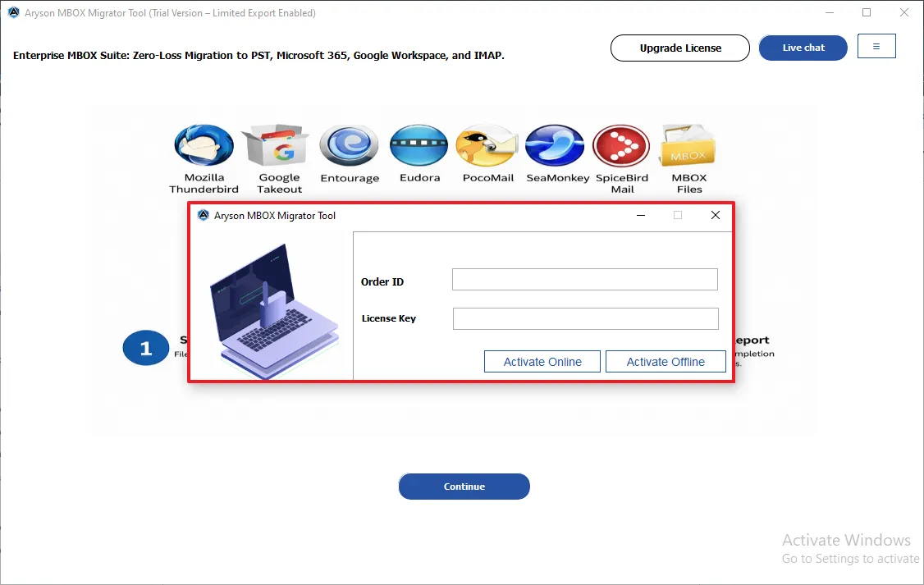The width and height of the screenshot is (924, 585).
Task: Click Activate Online button
Action: pos(542,362)
